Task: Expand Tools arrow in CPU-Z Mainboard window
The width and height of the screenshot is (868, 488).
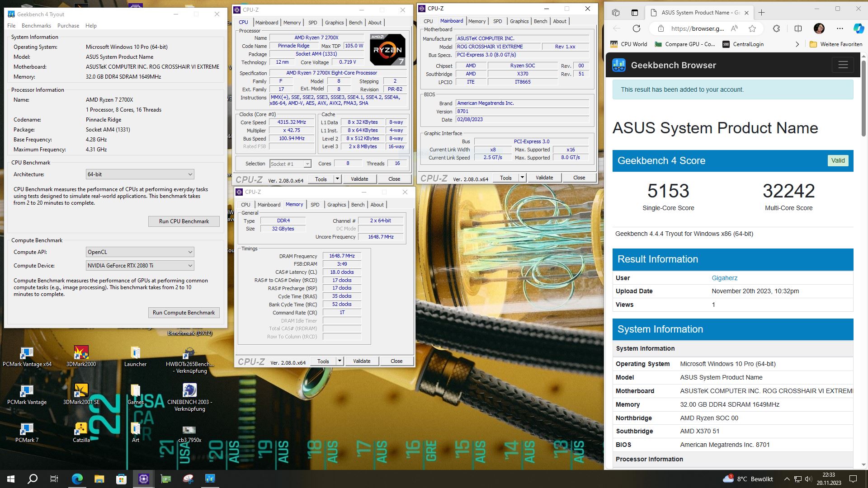Action: pyautogui.click(x=522, y=178)
